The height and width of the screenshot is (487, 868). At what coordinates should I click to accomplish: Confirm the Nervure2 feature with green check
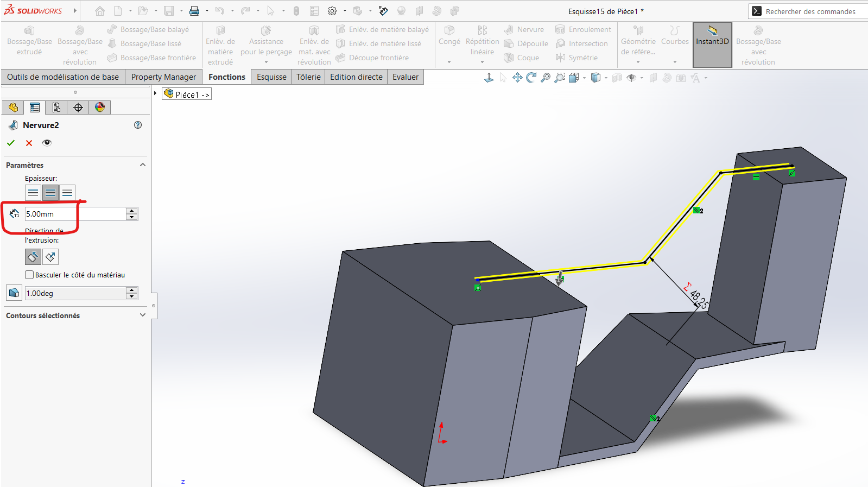(11, 143)
